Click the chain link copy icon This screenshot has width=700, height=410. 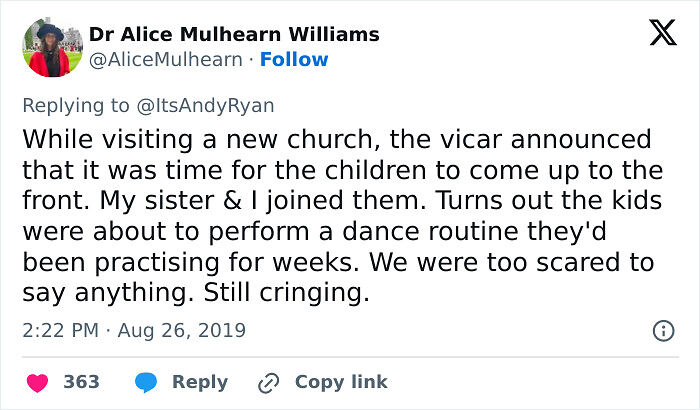(x=268, y=382)
